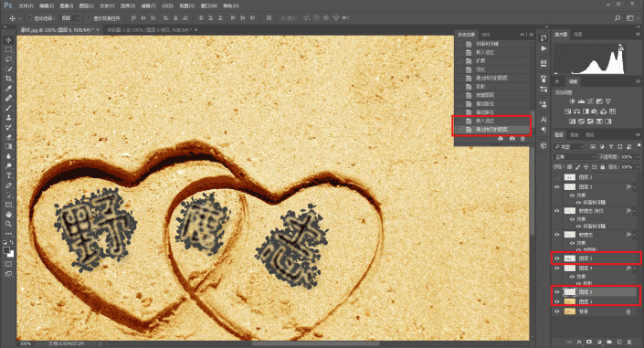Open the layer filter type dropdown

pyautogui.click(x=569, y=147)
